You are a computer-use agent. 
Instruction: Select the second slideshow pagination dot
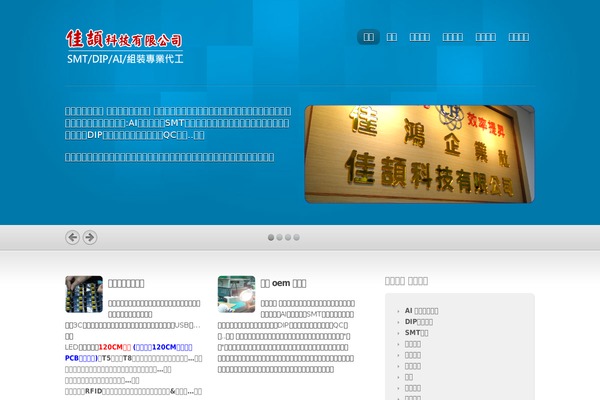[x=279, y=237]
